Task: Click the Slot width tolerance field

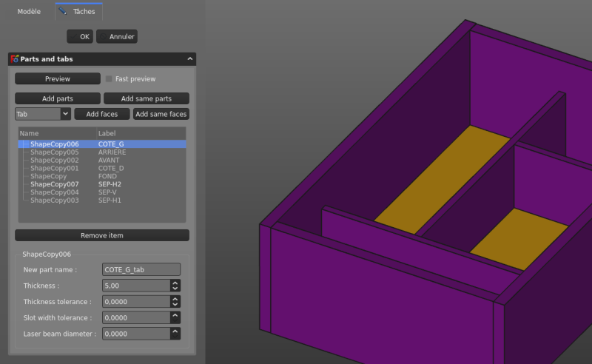Action: (136, 317)
